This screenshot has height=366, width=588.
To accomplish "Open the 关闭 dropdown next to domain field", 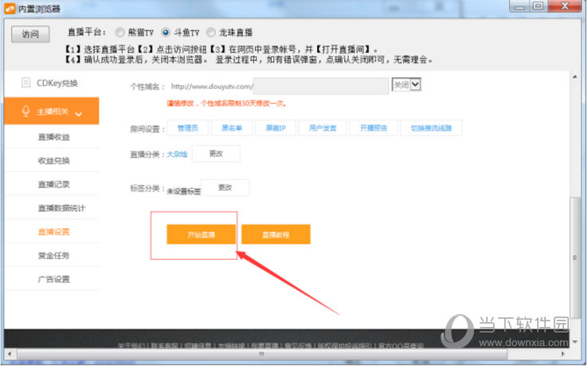I will pyautogui.click(x=406, y=85).
